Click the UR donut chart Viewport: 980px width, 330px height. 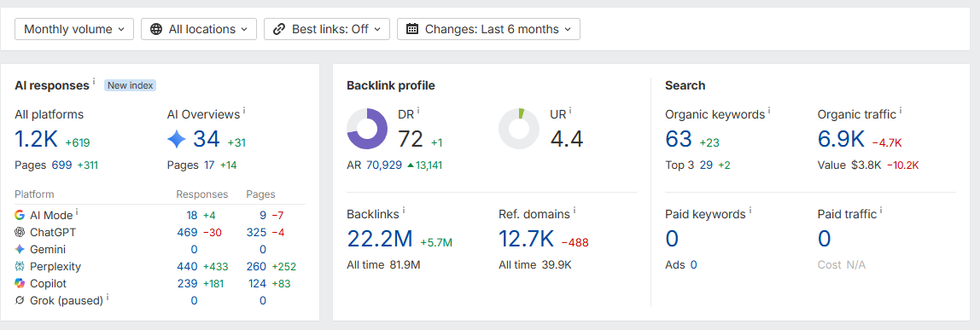tap(519, 129)
